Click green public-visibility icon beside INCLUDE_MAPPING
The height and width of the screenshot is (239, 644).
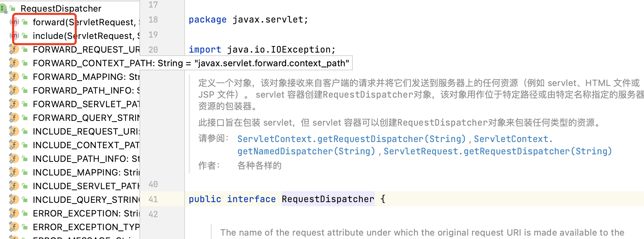(x=25, y=172)
